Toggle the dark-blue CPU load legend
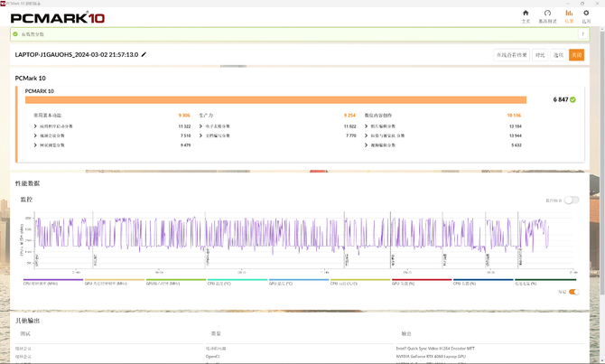Image resolution: width=605 pixels, height=364 pixels. [x=483, y=282]
